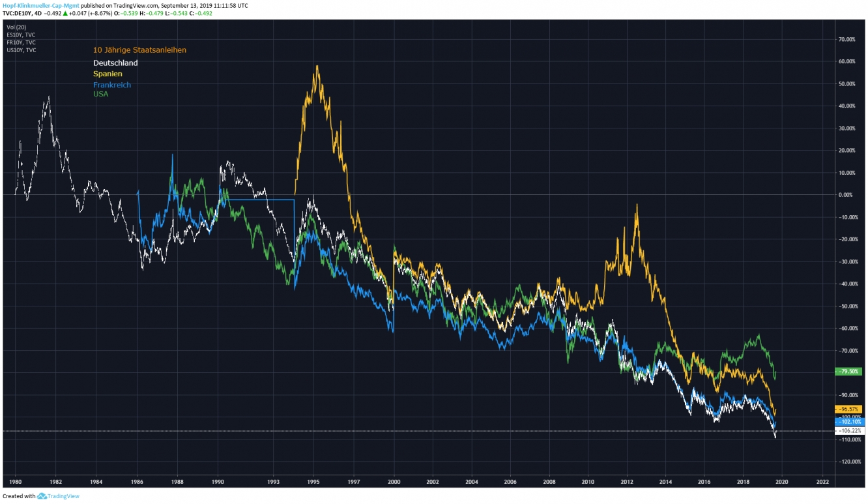The height and width of the screenshot is (504, 868).
Task: Click the 20.00% price axis label
Action: (x=848, y=150)
